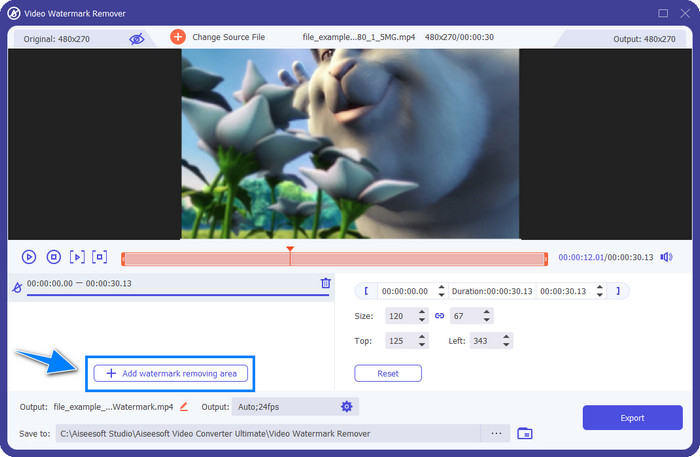Click the Size height field 67
Viewport: 700px width, 457px height.
tap(465, 316)
